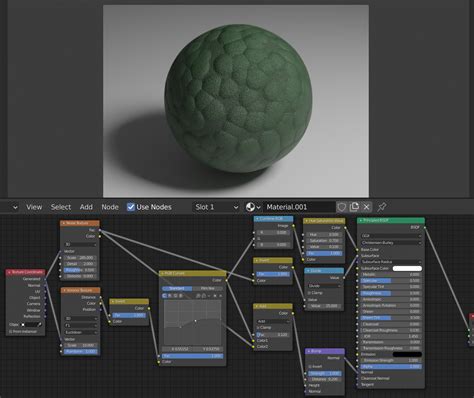Click the selected curve point in RGB Curves graph
474x398 pixels.
pyautogui.click(x=195, y=321)
